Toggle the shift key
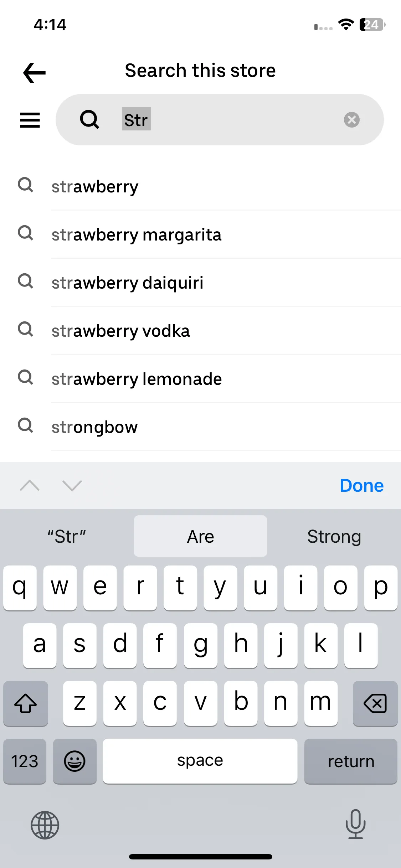401x868 pixels. point(26,703)
